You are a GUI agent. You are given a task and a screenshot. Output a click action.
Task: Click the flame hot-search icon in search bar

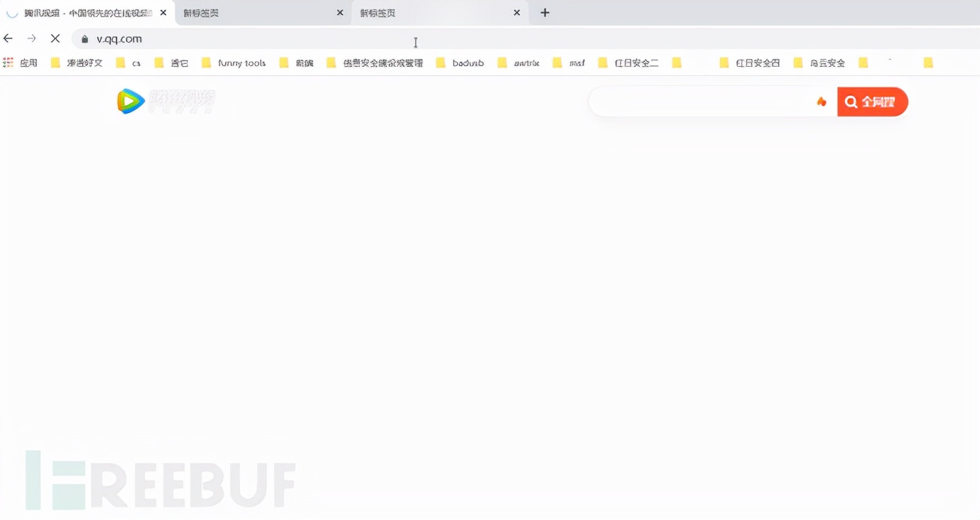(x=822, y=101)
